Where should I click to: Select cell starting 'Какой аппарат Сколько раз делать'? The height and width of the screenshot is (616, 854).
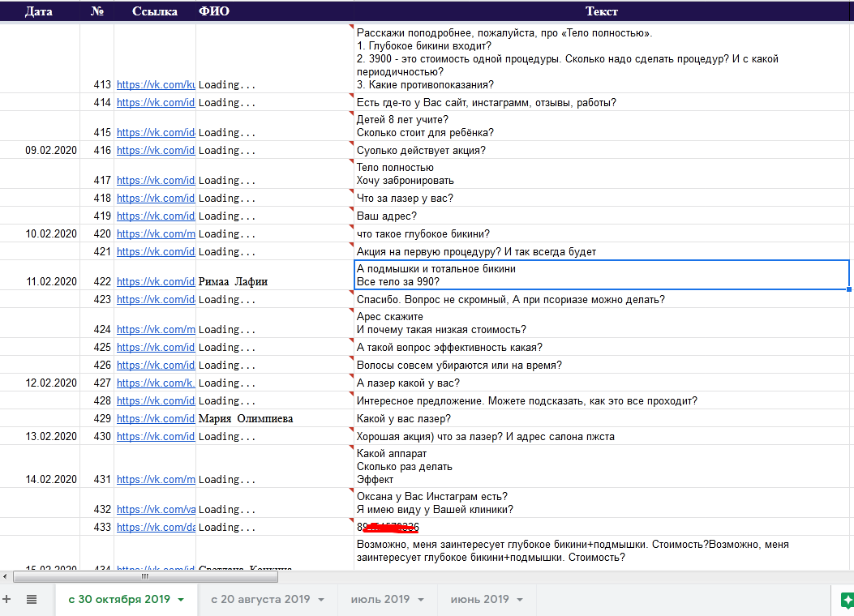(x=602, y=466)
